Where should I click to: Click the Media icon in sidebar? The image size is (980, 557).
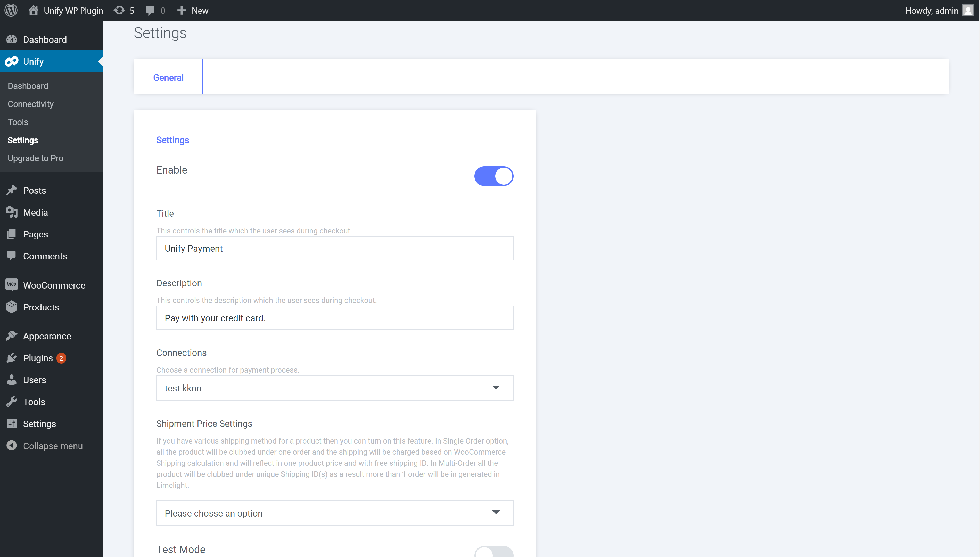tap(11, 212)
